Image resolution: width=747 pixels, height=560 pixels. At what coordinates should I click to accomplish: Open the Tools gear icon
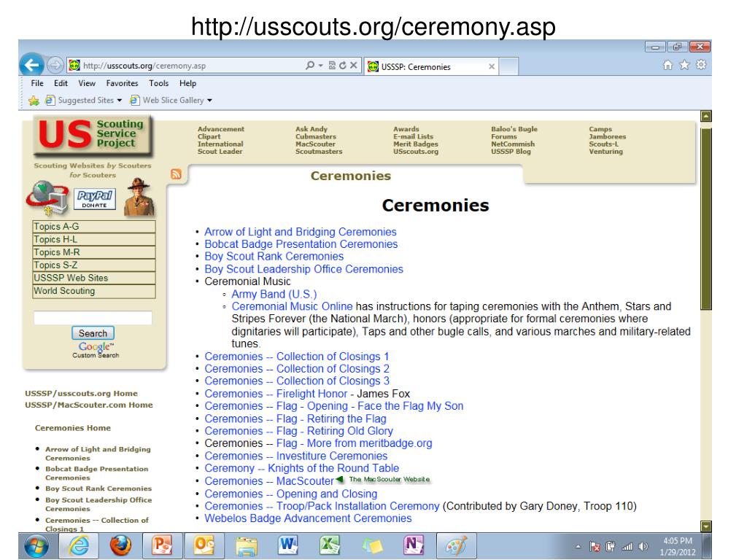(x=701, y=65)
